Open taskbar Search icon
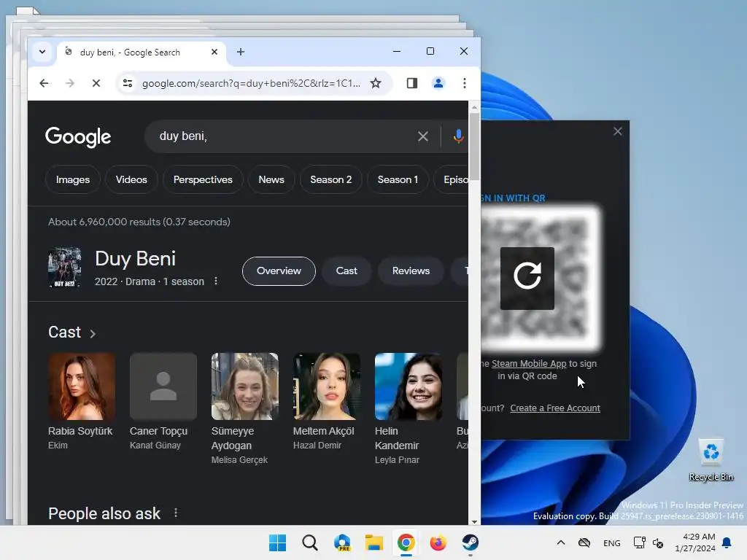The image size is (747, 560). pos(310,542)
